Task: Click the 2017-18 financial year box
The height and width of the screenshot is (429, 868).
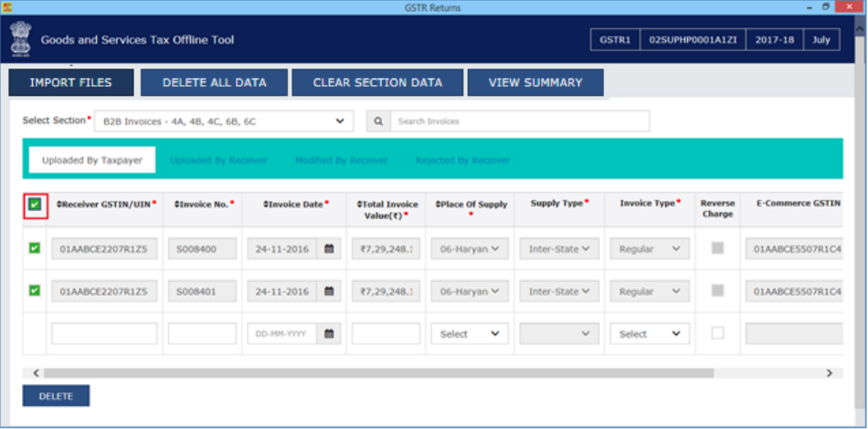Action: click(773, 40)
